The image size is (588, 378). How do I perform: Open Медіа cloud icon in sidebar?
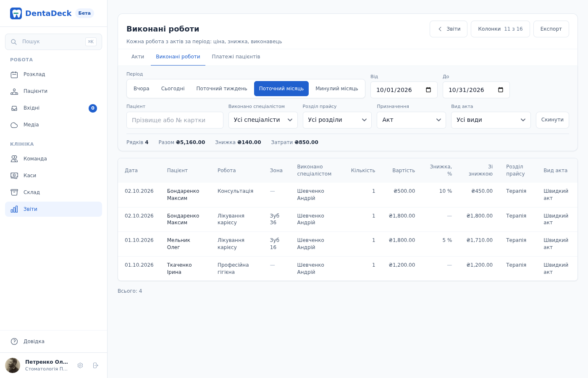pyautogui.click(x=14, y=125)
